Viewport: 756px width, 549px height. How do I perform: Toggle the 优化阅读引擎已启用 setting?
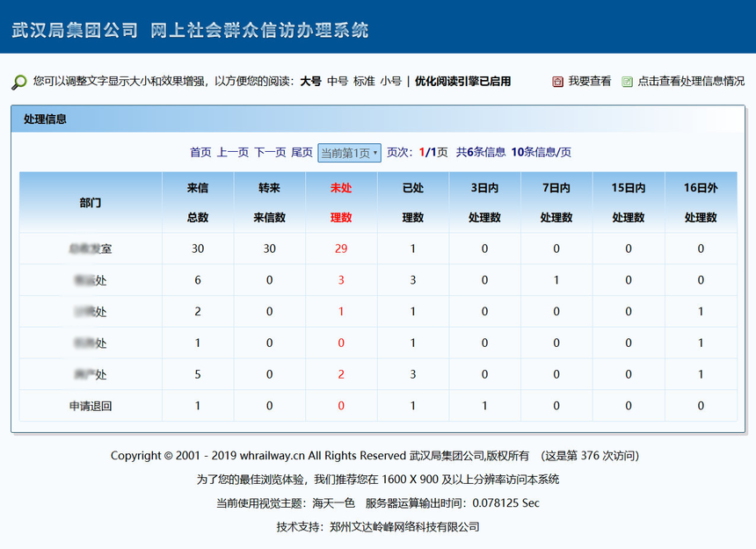coord(462,81)
